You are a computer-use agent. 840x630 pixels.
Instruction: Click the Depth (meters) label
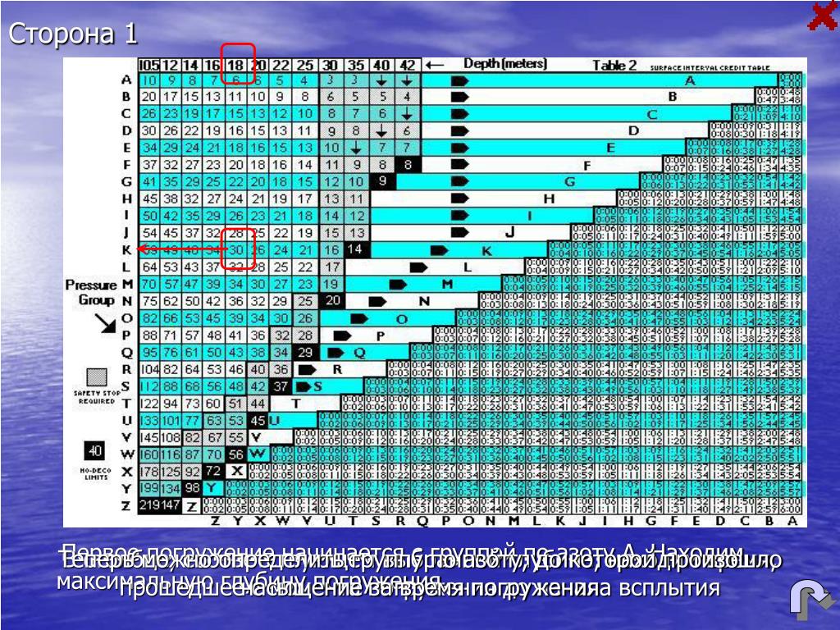pyautogui.click(x=505, y=64)
